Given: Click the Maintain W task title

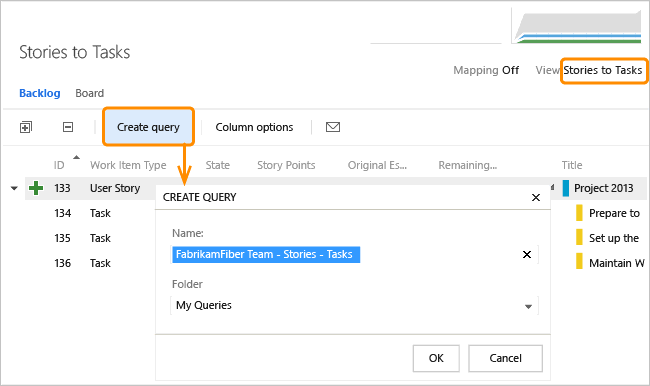Looking at the screenshot, I should click(x=617, y=263).
